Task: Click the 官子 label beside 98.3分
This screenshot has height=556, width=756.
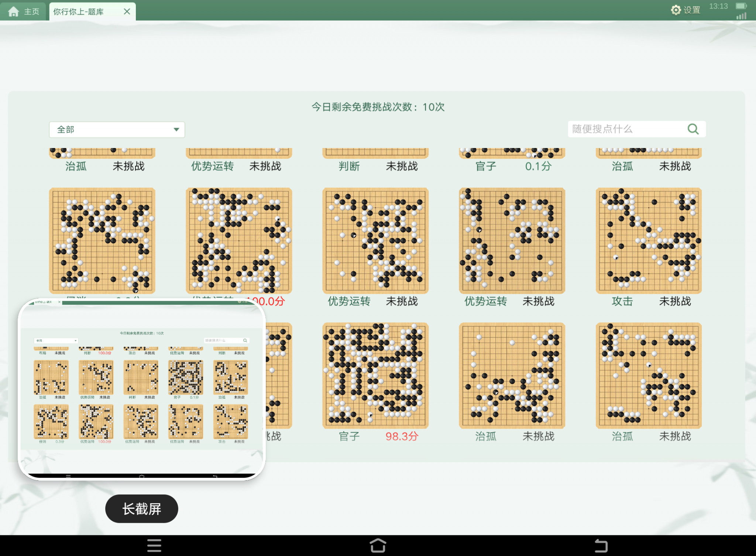Action: tap(349, 436)
